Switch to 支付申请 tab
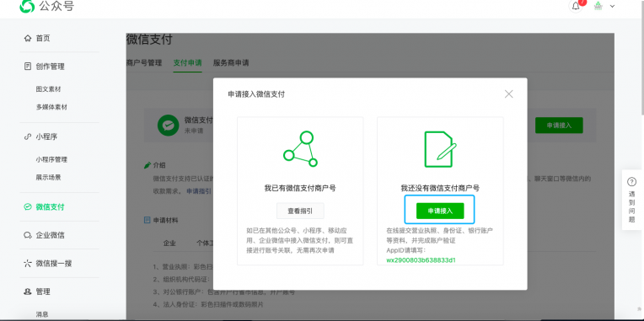The width and height of the screenshot is (644, 321). pyautogui.click(x=187, y=63)
